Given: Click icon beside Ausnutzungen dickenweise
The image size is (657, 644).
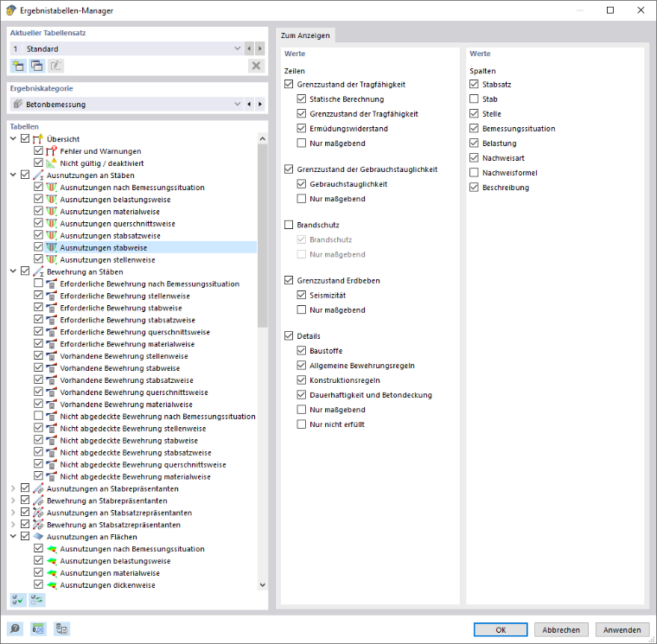Looking at the screenshot, I should 52,585.
